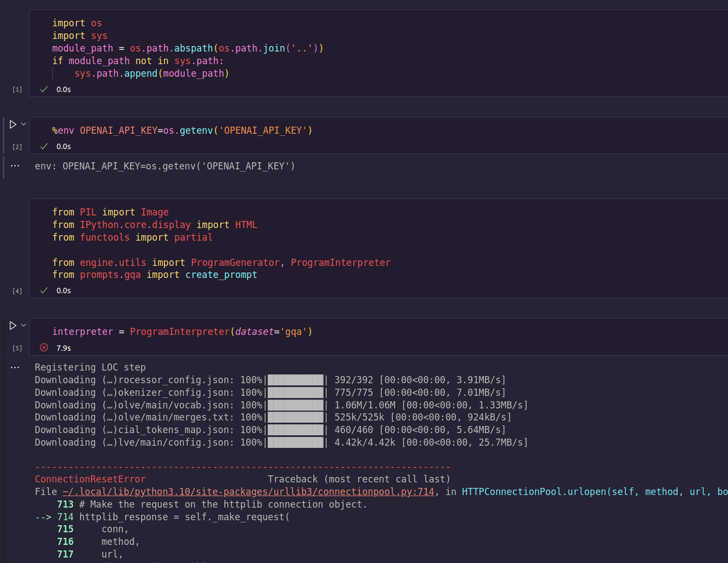Image resolution: width=728 pixels, height=563 pixels.
Task: Click the red 'ConnectionResetError' text
Action: coord(90,479)
